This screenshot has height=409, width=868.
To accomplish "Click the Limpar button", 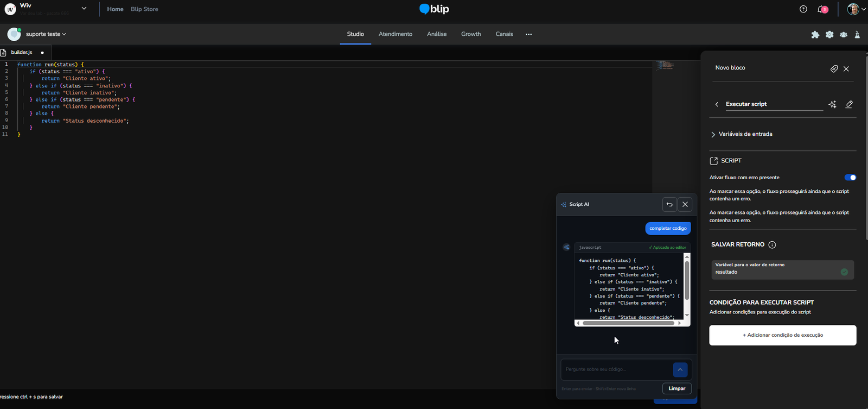I will click(676, 388).
